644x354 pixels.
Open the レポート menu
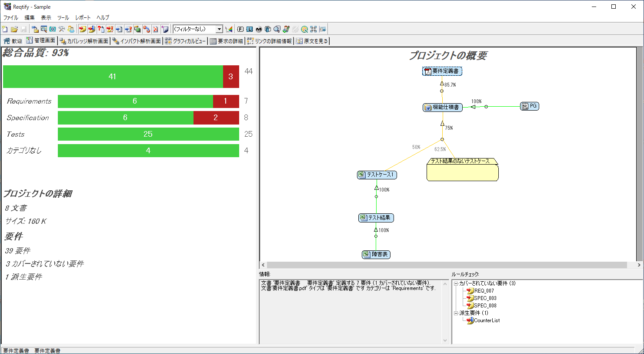tap(83, 18)
